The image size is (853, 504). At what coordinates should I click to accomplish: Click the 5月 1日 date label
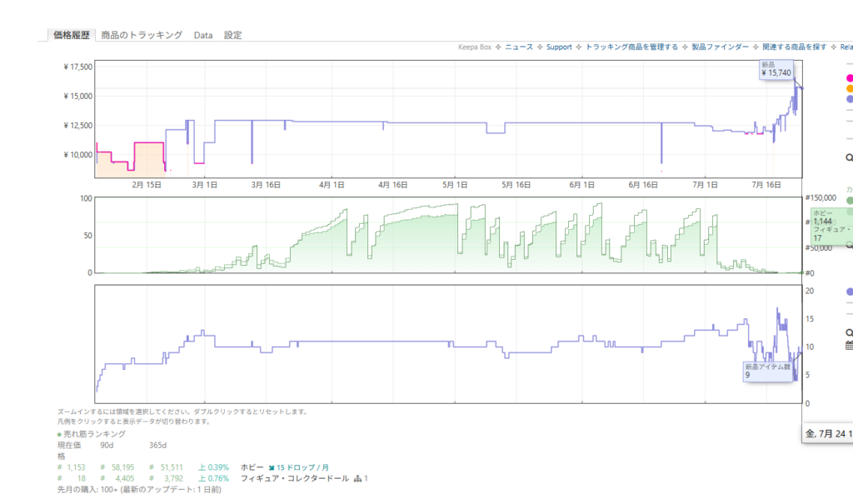point(455,185)
